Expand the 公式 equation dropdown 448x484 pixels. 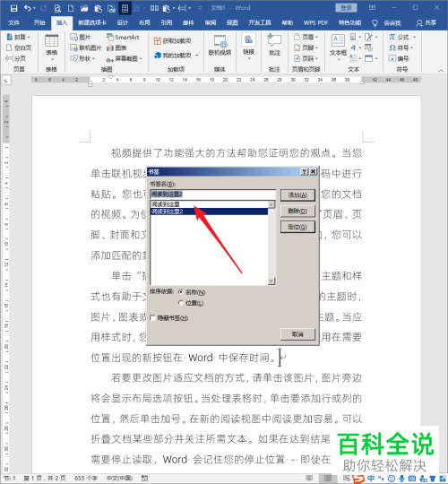click(x=414, y=37)
